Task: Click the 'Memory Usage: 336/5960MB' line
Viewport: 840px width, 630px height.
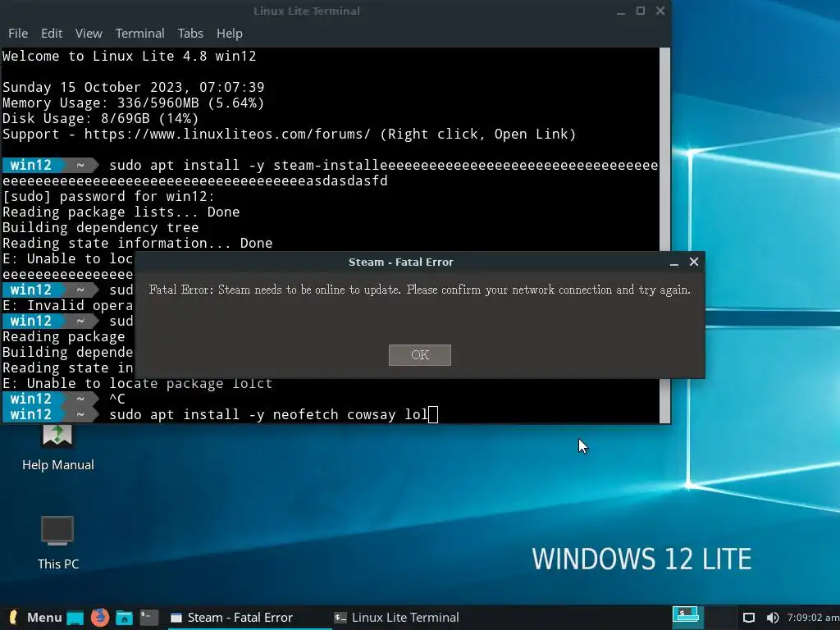Action: [134, 103]
